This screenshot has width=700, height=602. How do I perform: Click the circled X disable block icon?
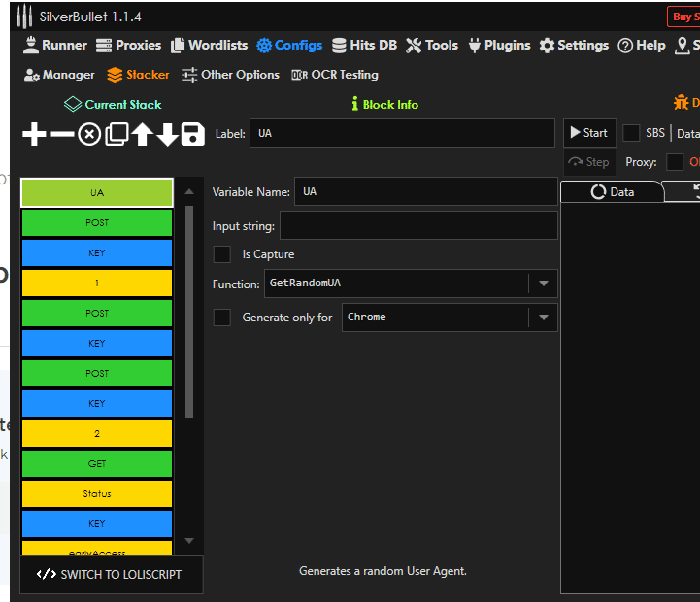click(x=89, y=134)
